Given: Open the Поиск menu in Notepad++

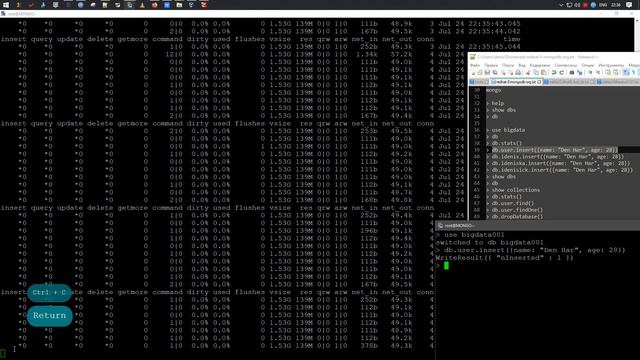Looking at the screenshot, I should tap(508, 65).
